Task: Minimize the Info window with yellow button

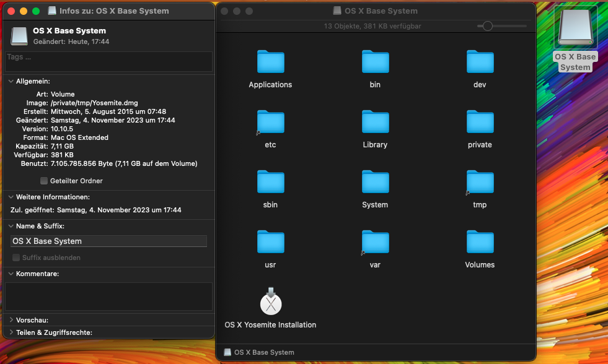Action: (24, 11)
